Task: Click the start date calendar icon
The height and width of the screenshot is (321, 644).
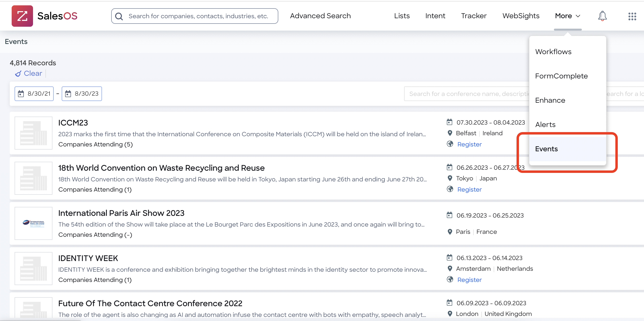Action: 21,94
